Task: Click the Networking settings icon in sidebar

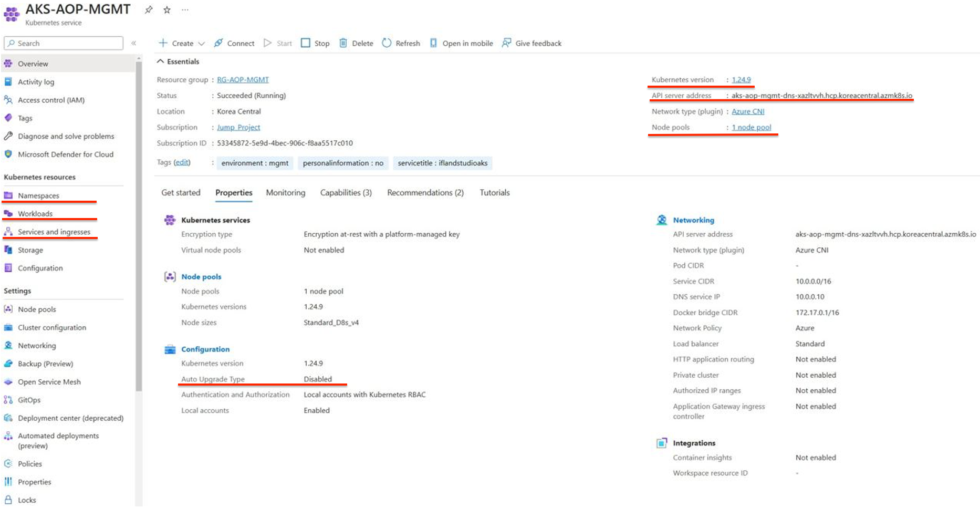Action: click(8, 346)
